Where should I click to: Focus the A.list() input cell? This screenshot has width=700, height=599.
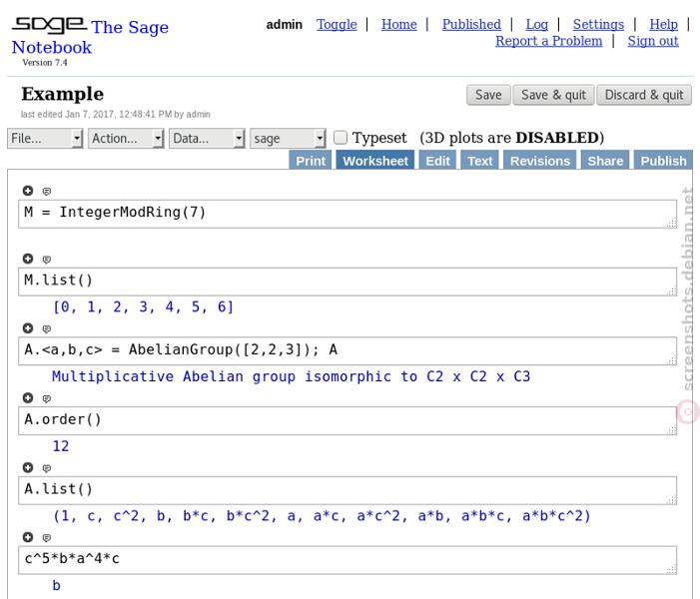coord(348,490)
